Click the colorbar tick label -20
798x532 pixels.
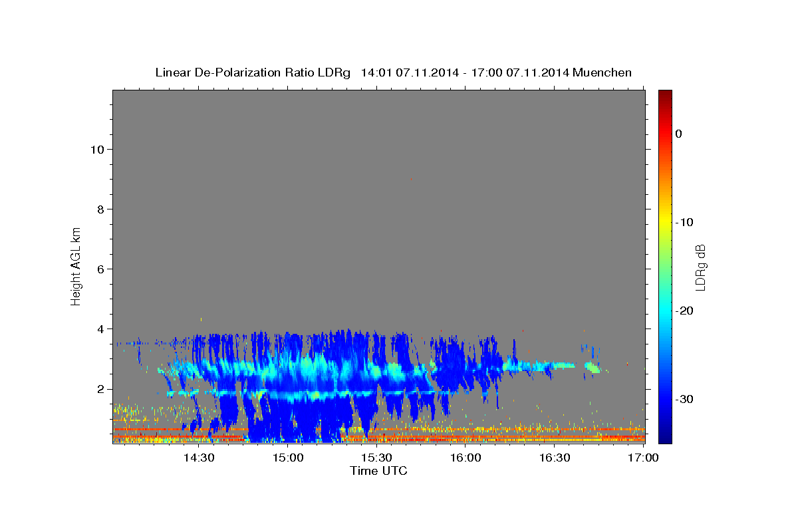(684, 311)
